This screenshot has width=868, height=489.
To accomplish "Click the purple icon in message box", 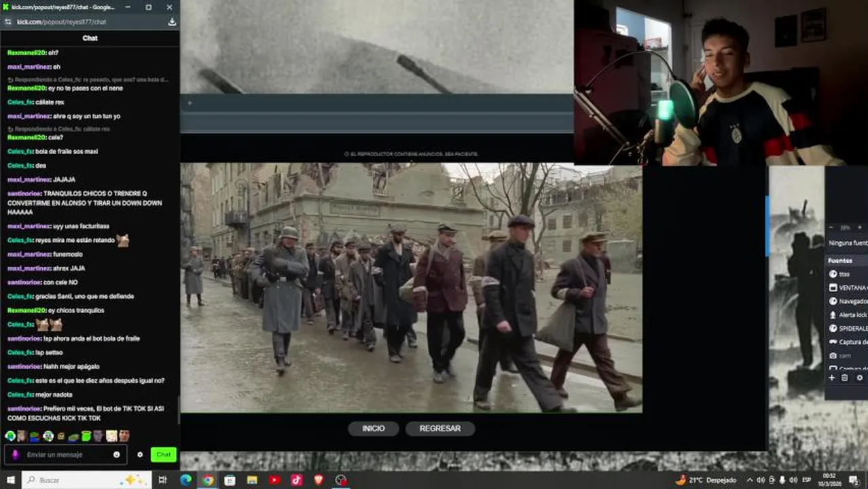I will (15, 454).
